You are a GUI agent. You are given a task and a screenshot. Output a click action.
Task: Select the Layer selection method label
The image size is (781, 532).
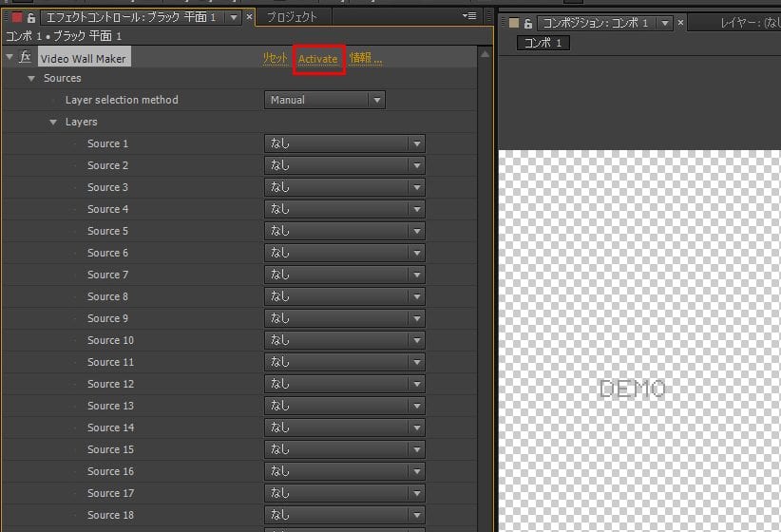(122, 100)
